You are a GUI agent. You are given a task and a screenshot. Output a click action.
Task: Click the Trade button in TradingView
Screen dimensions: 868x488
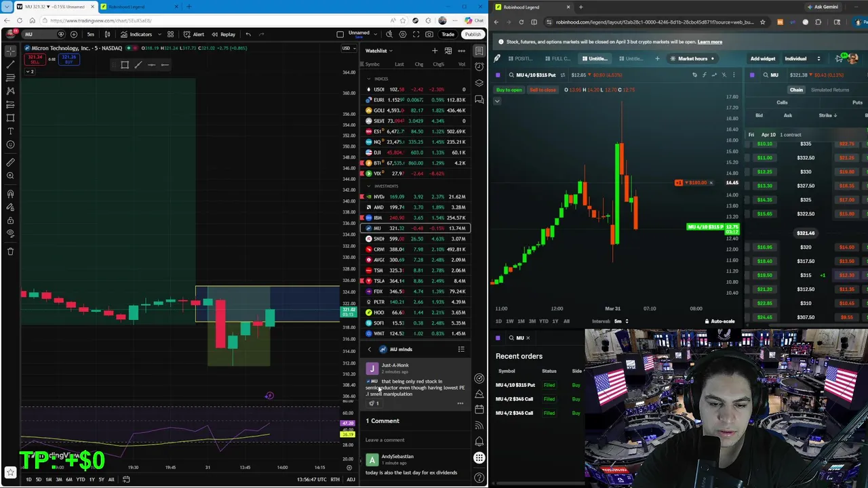(x=448, y=34)
